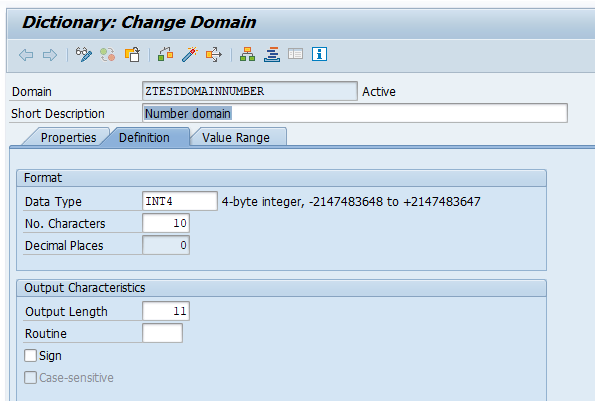Click the Active/Inactive toggle icon
This screenshot has width=595, height=401.
[x=108, y=55]
